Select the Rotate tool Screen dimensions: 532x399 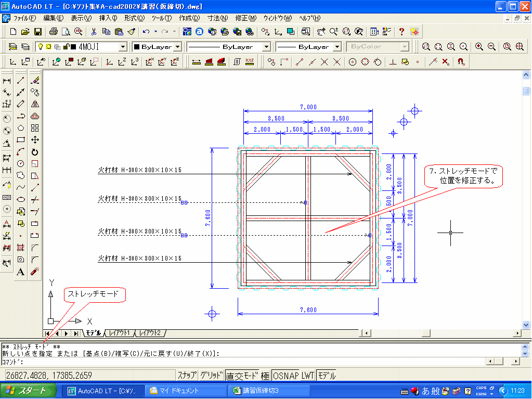[x=35, y=152]
